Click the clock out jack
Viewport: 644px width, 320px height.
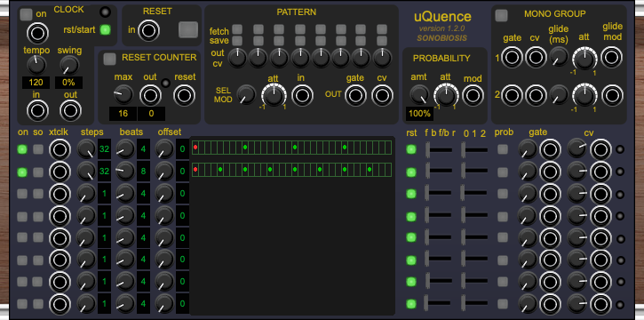70,110
